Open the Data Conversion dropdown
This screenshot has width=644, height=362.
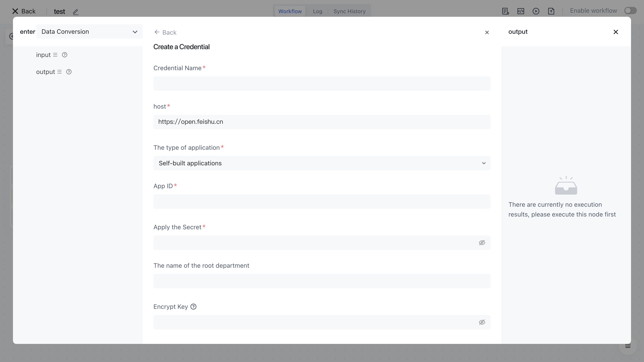(89, 32)
